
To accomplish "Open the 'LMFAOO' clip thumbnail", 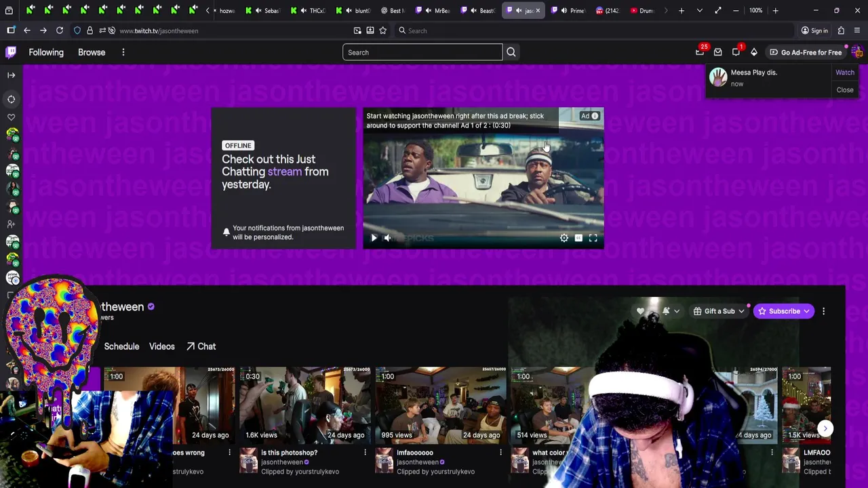I will [806, 405].
